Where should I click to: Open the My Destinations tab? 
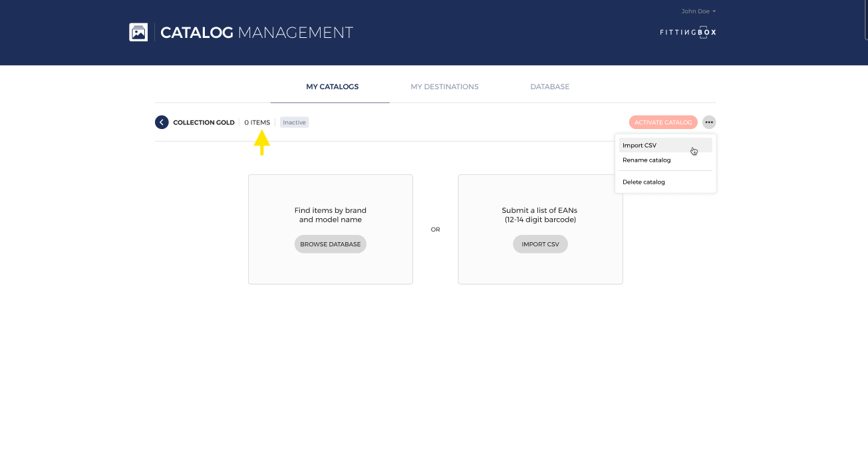coord(444,86)
